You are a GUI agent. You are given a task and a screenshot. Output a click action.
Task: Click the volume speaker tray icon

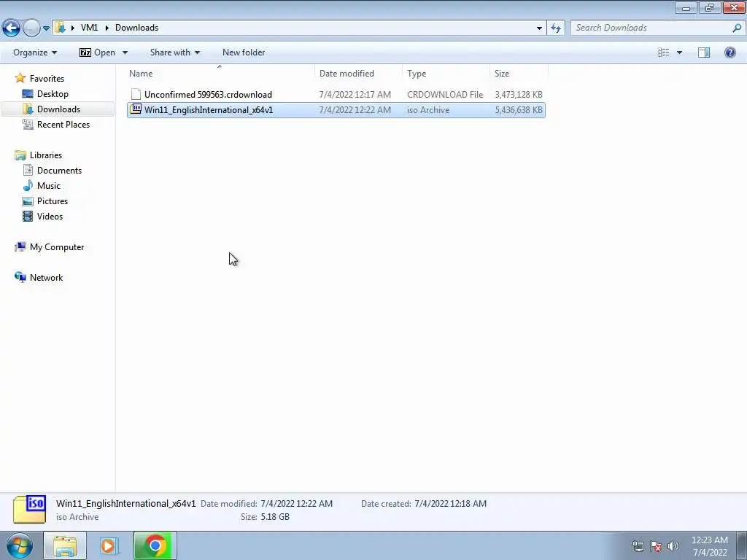[673, 546]
